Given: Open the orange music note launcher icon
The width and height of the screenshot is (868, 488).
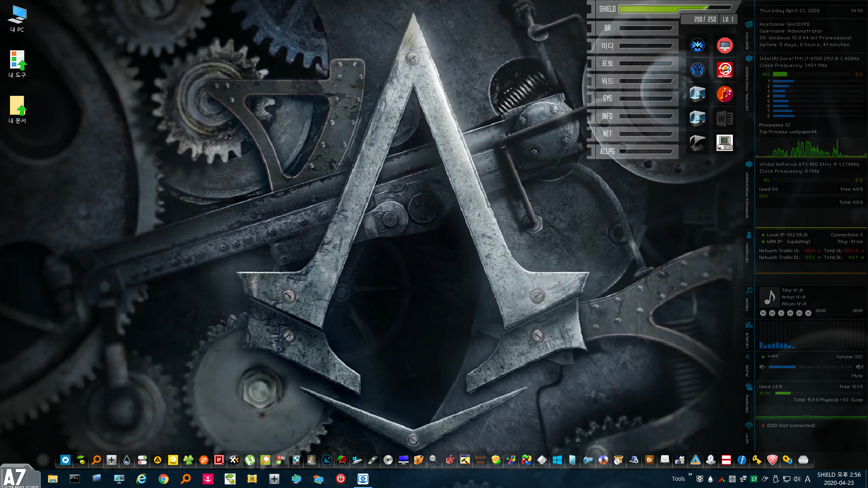Looking at the screenshot, I should coord(725,94).
